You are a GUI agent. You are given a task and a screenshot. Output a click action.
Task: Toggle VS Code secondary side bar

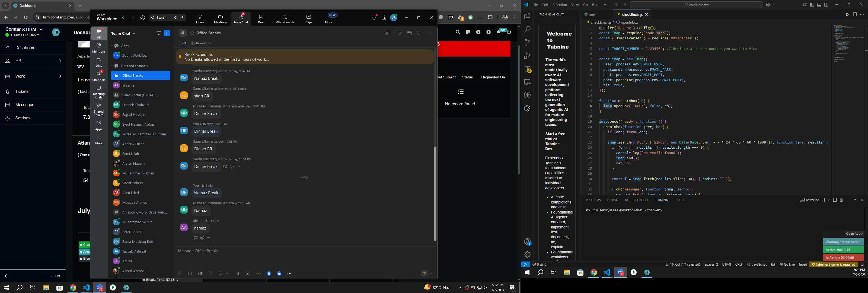[826, 5]
